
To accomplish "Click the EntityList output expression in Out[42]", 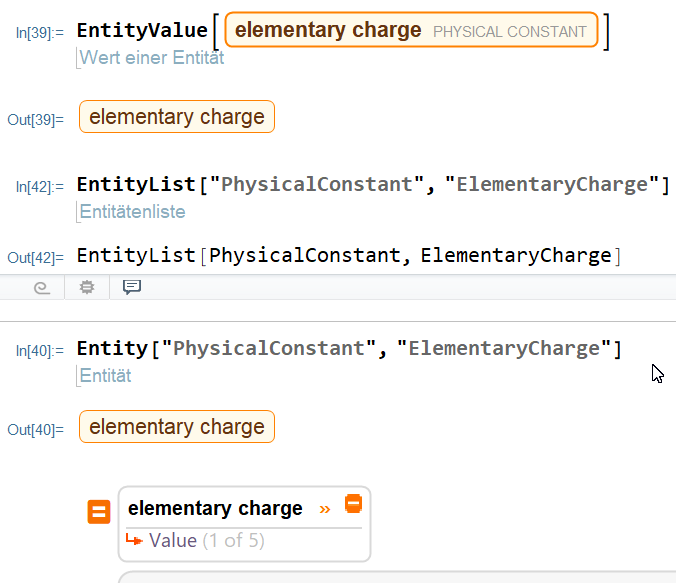I will (349, 256).
